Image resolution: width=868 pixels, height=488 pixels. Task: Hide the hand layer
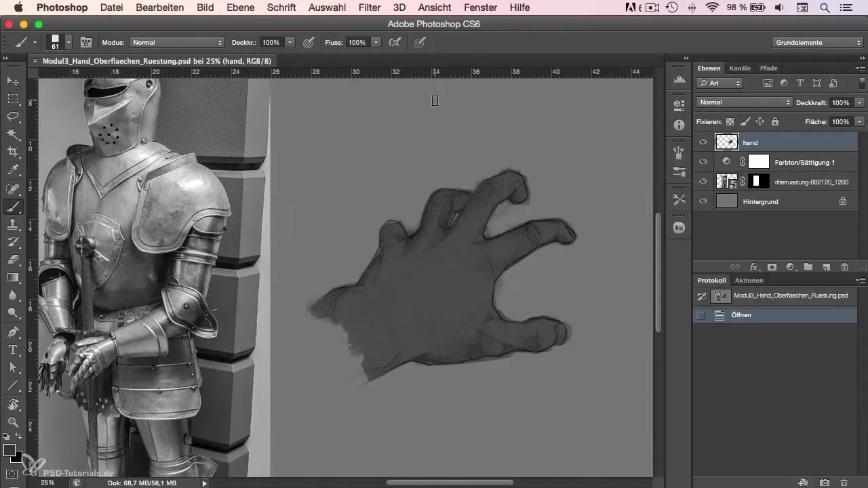[x=703, y=142]
